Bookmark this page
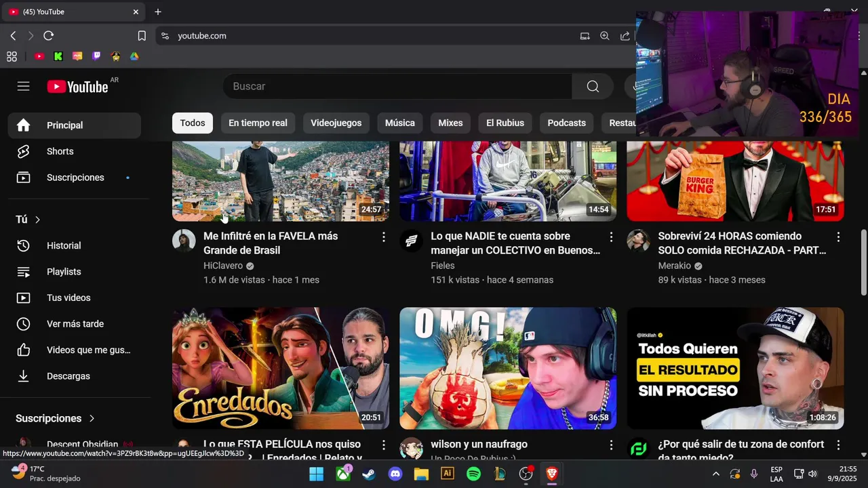868x488 pixels. (x=142, y=36)
